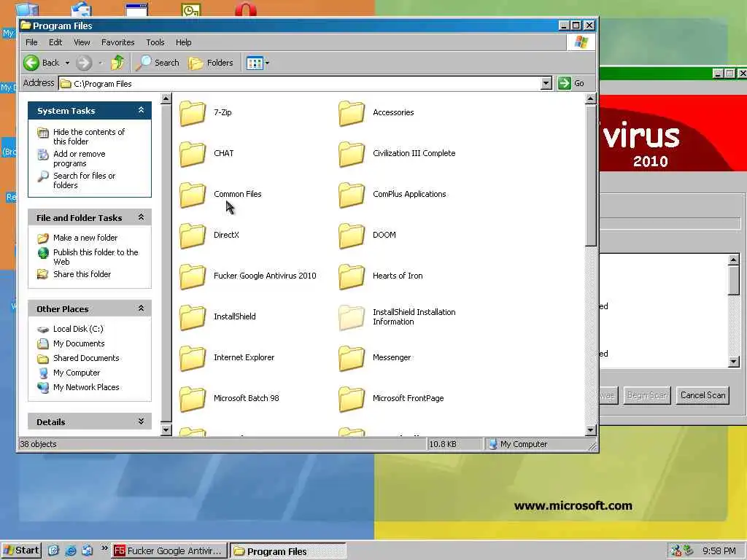This screenshot has height=560, width=747.
Task: Click the Up folder toolbar icon
Action: 117,63
